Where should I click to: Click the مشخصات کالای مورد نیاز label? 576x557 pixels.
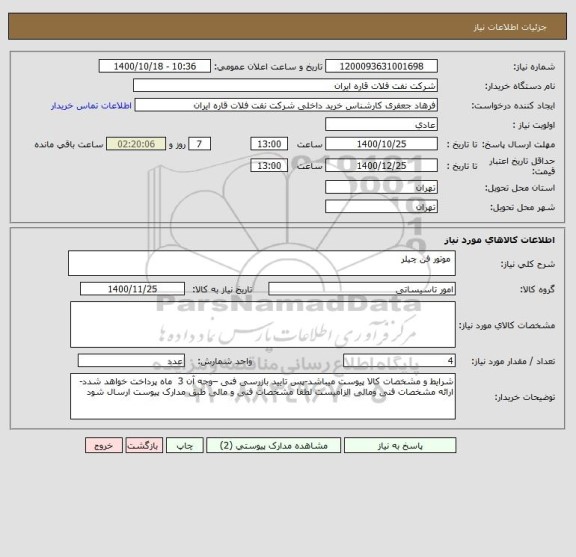click(x=507, y=326)
